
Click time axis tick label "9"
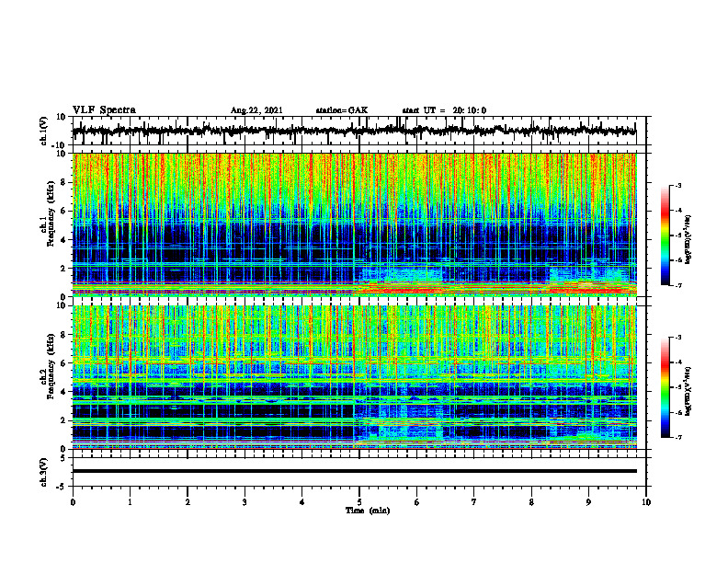(588, 502)
